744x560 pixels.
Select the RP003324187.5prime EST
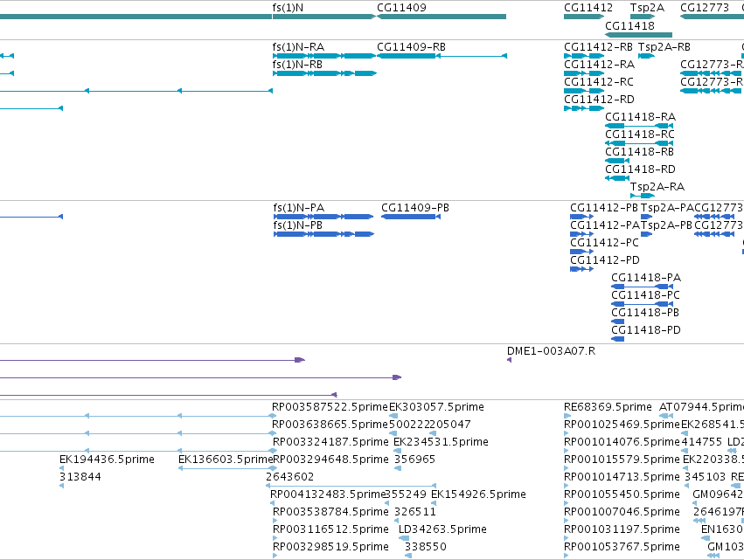tap(330, 442)
